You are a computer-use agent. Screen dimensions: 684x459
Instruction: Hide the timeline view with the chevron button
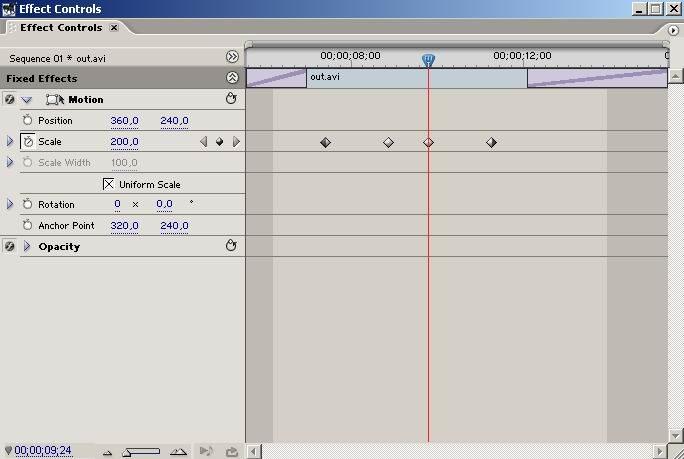tap(232, 57)
